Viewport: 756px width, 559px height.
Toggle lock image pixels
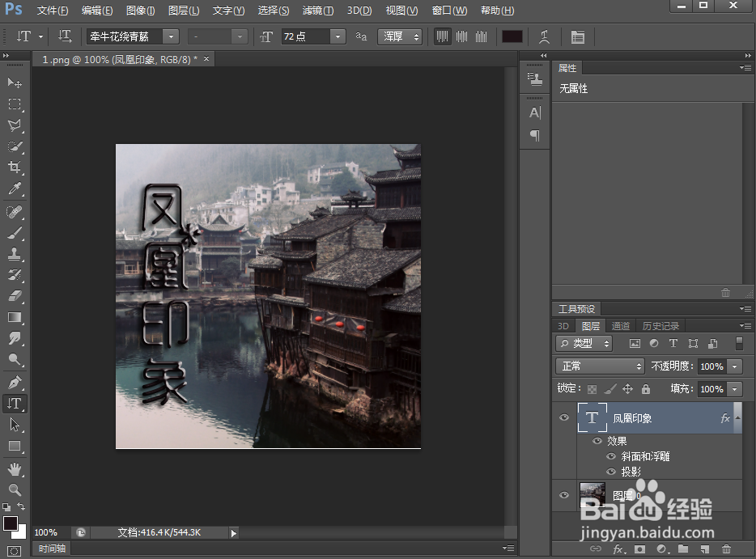[610, 389]
